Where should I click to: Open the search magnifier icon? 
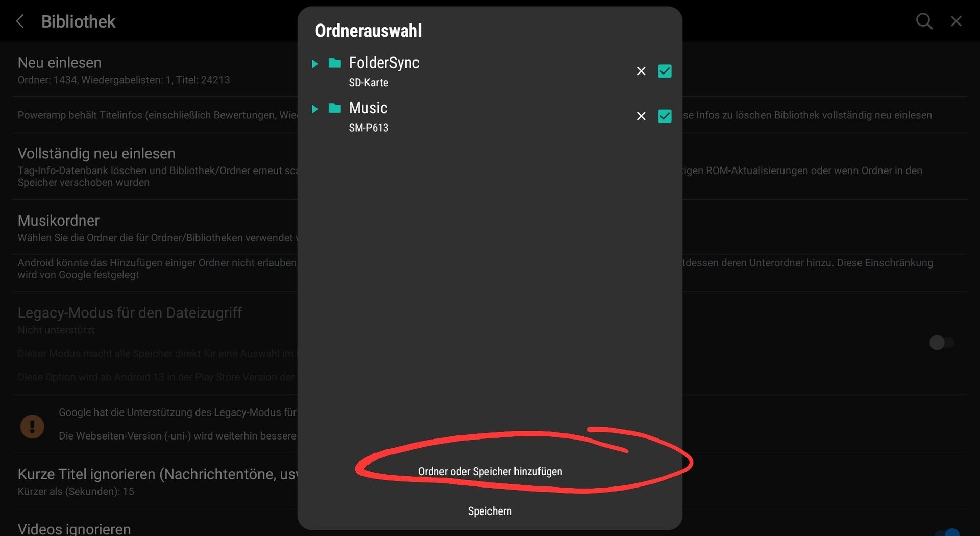point(924,21)
